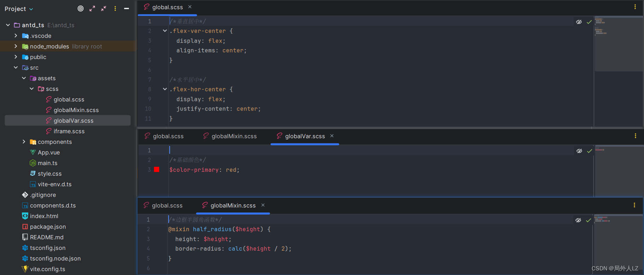Toggle reader mode eye in top editor
The width and height of the screenshot is (644, 275).
coord(579,22)
